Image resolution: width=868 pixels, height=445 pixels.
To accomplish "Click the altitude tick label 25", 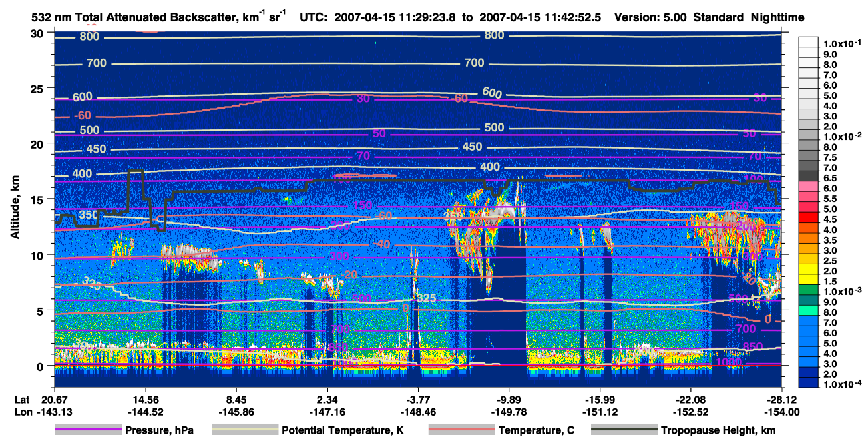I will coord(38,89).
